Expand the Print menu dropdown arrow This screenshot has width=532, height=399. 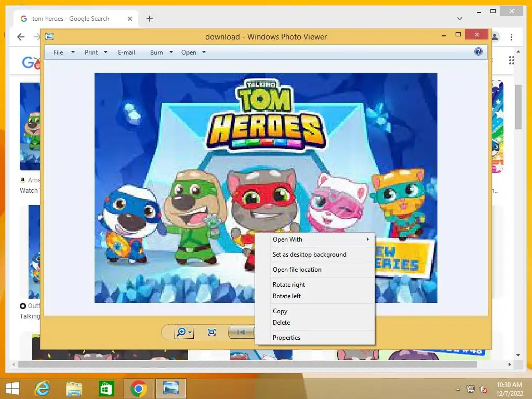105,52
